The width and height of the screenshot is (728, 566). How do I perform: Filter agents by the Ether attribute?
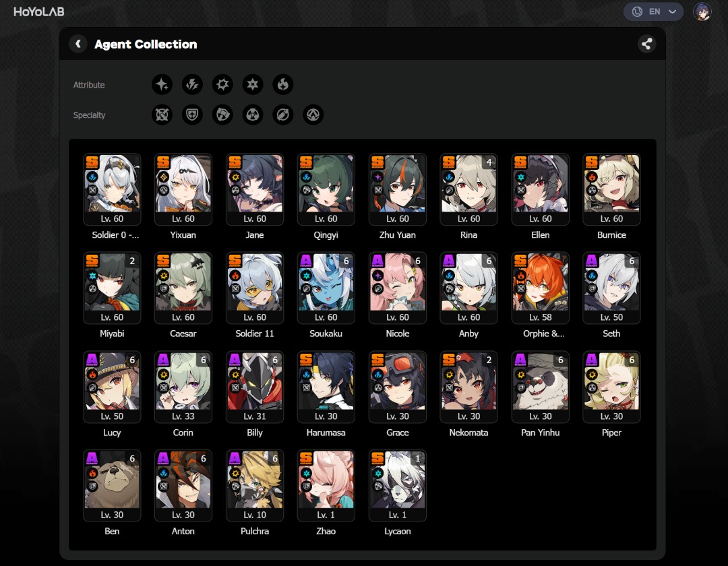[x=162, y=84]
